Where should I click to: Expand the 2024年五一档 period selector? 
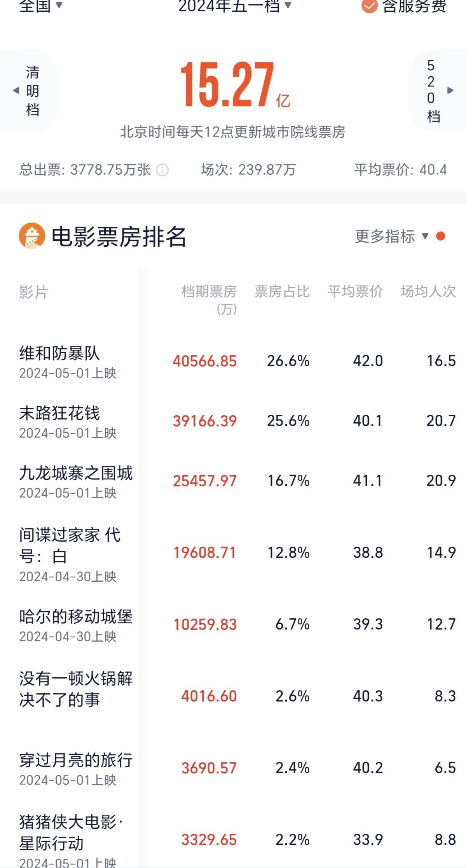click(x=234, y=5)
